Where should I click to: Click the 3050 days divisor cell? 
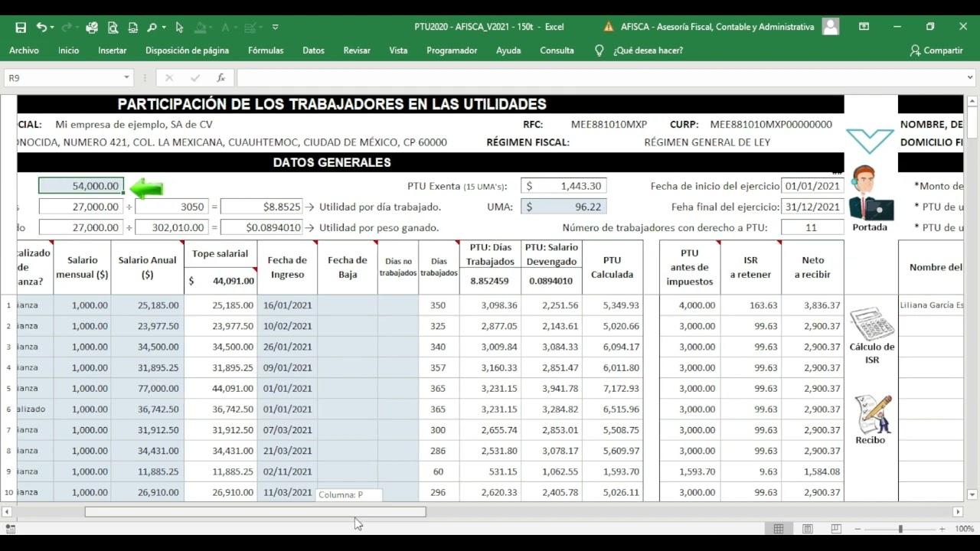click(x=171, y=207)
